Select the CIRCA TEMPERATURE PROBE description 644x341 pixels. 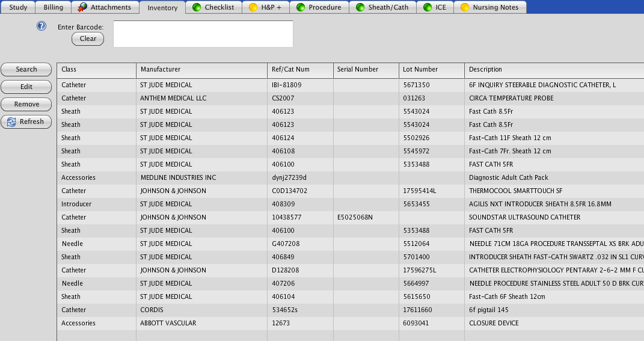point(554,98)
